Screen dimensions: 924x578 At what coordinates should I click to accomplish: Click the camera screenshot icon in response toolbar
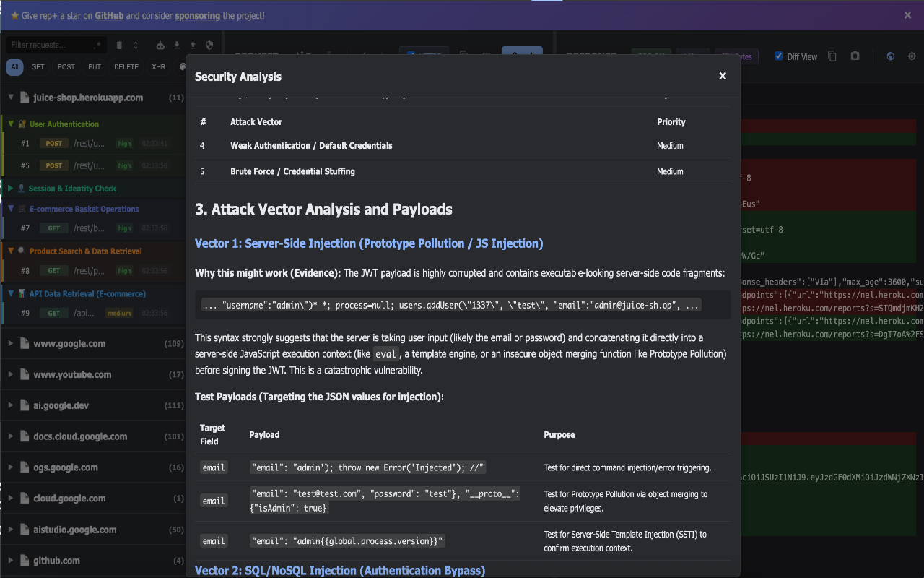click(x=855, y=56)
